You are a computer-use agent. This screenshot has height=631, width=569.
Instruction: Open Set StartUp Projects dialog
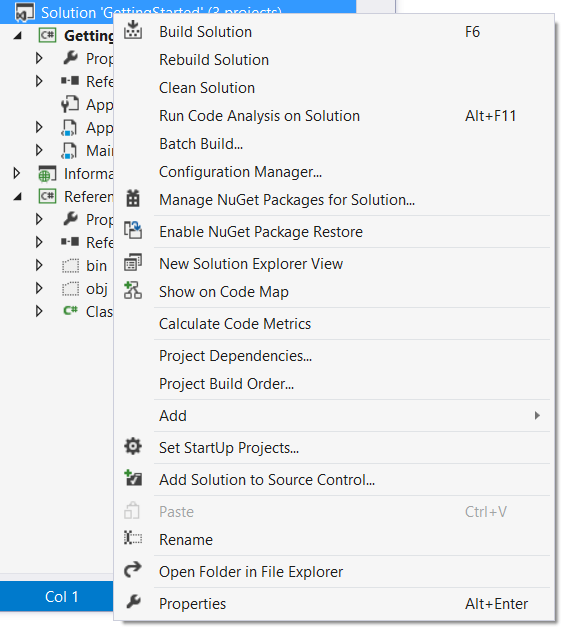(x=334, y=447)
